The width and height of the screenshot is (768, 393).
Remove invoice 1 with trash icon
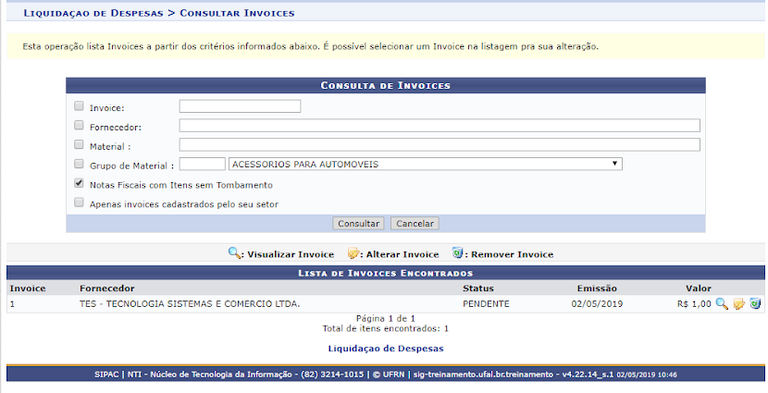pos(755,304)
